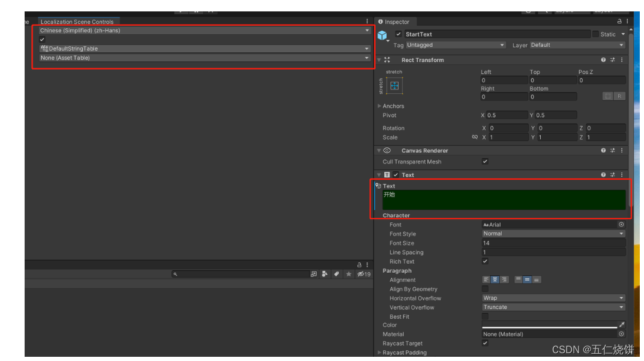644x361 pixels.
Task: Open the Layer Default dropdown
Action: (577, 45)
